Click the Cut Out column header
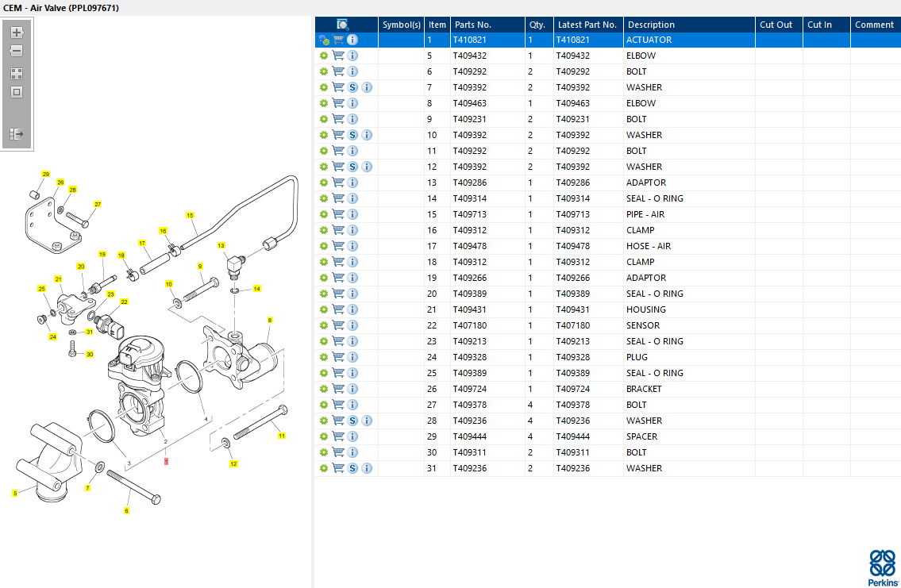 (x=779, y=25)
